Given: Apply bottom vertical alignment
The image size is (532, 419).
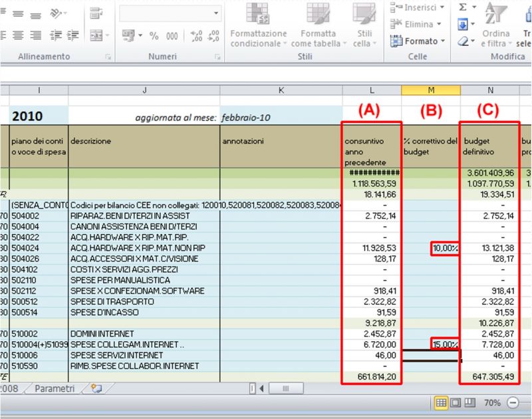Looking at the screenshot, I should pyautogui.click(x=36, y=14).
